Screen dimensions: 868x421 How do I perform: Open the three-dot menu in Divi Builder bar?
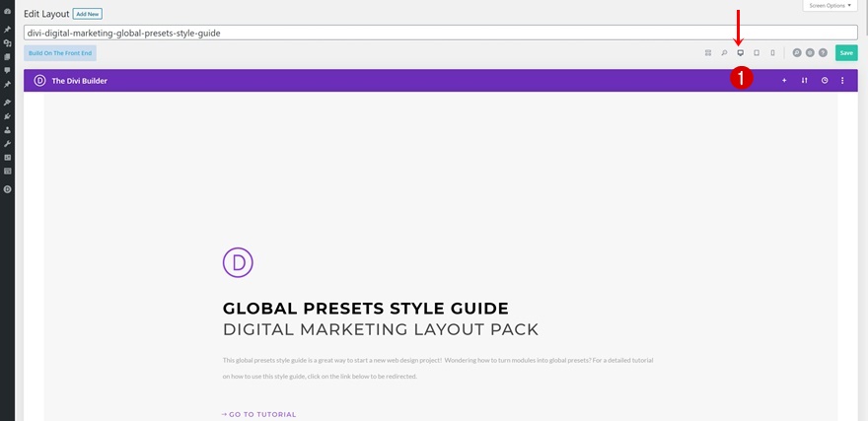point(842,81)
